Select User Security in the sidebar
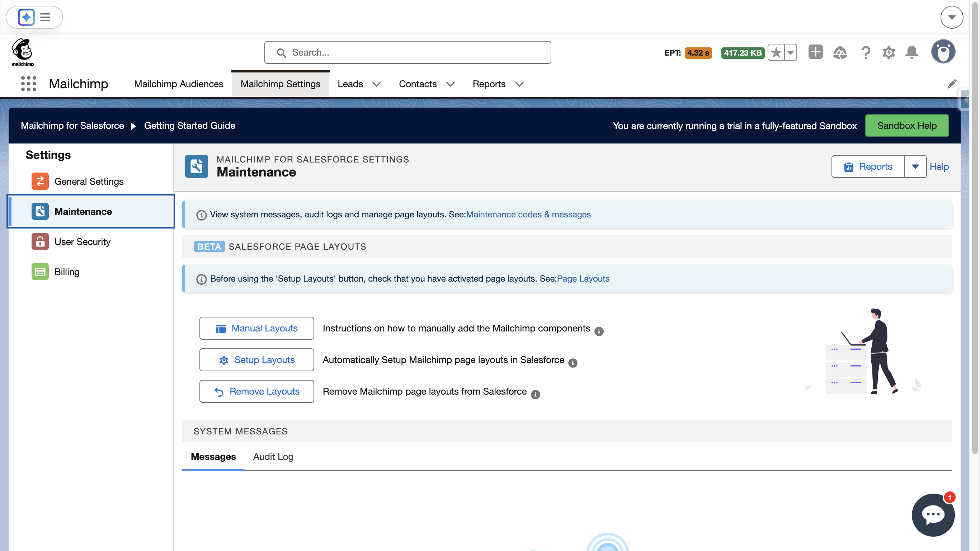The width and height of the screenshot is (980, 551). click(x=91, y=242)
